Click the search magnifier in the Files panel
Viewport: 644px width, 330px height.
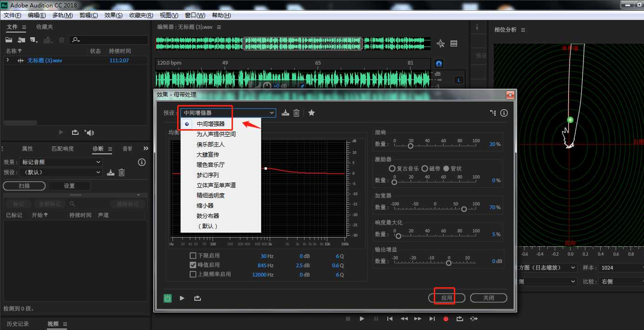pos(75,40)
